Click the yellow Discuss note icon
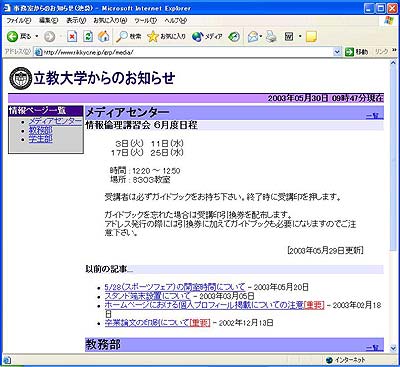Viewport: 400px width, 367px height. pos(311,36)
